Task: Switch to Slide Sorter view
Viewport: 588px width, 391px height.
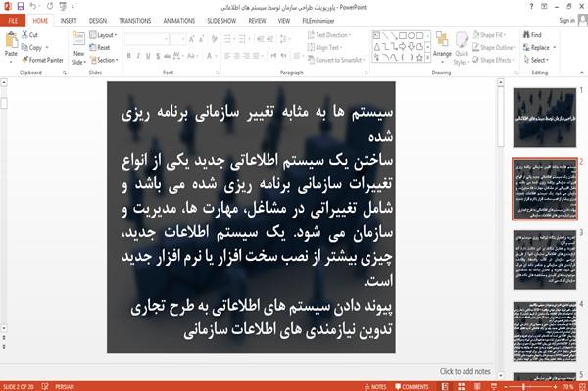Action: pos(462,387)
